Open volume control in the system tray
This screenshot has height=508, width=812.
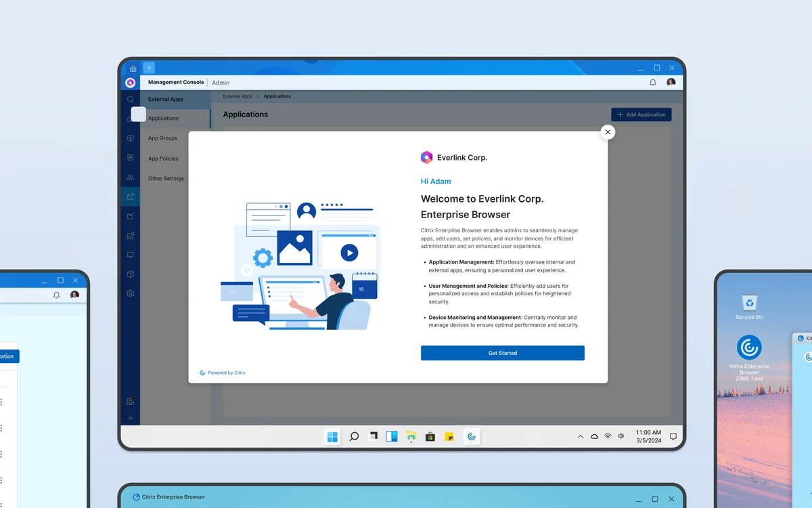click(x=621, y=437)
